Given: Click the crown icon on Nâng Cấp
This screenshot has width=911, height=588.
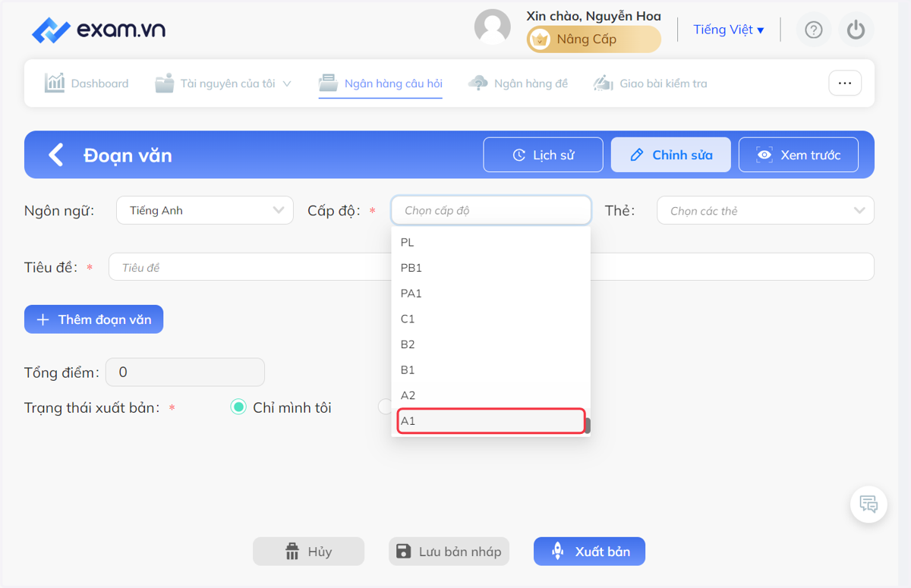Looking at the screenshot, I should click(x=540, y=39).
